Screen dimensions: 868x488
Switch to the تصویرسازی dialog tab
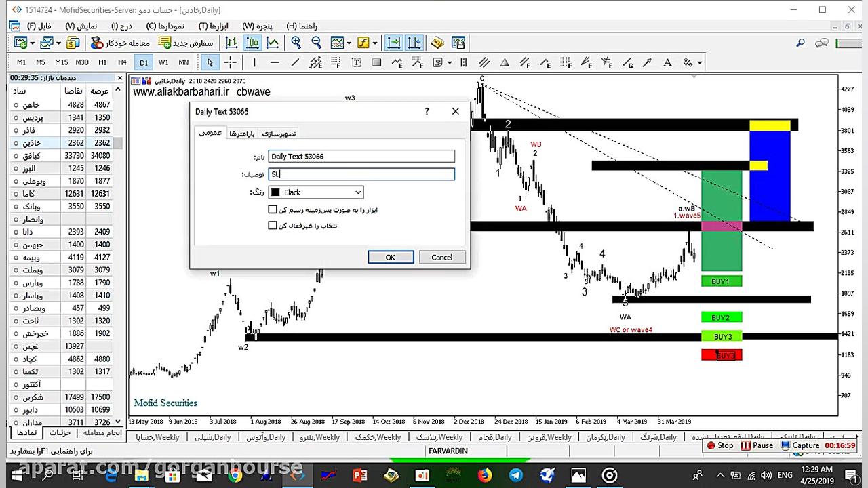tap(279, 134)
